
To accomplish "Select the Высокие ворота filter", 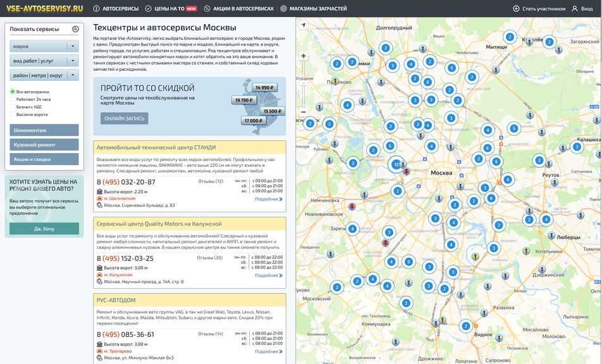I will [13, 114].
